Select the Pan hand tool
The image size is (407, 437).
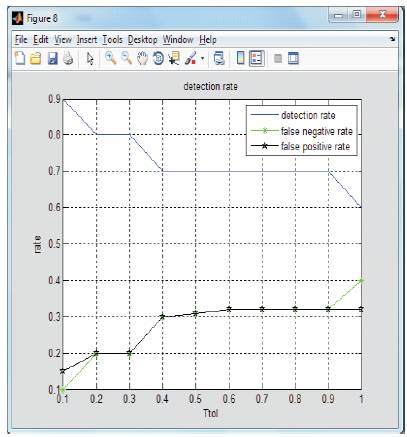(x=143, y=58)
